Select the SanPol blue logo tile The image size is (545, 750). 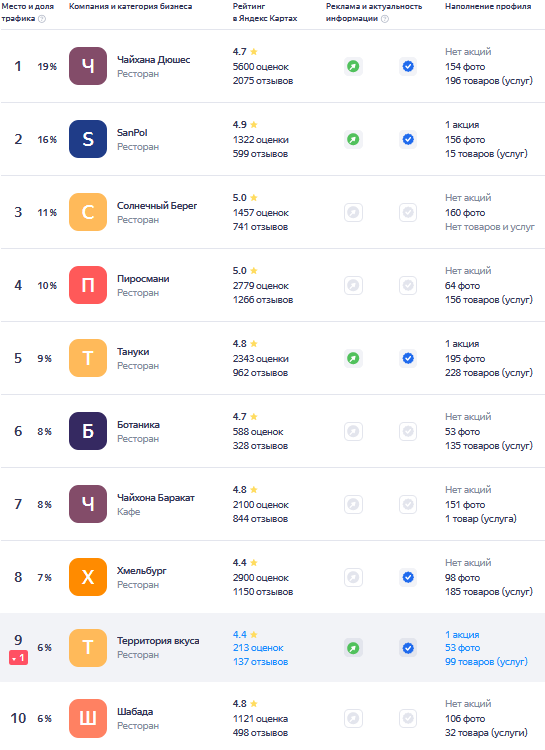click(x=88, y=139)
